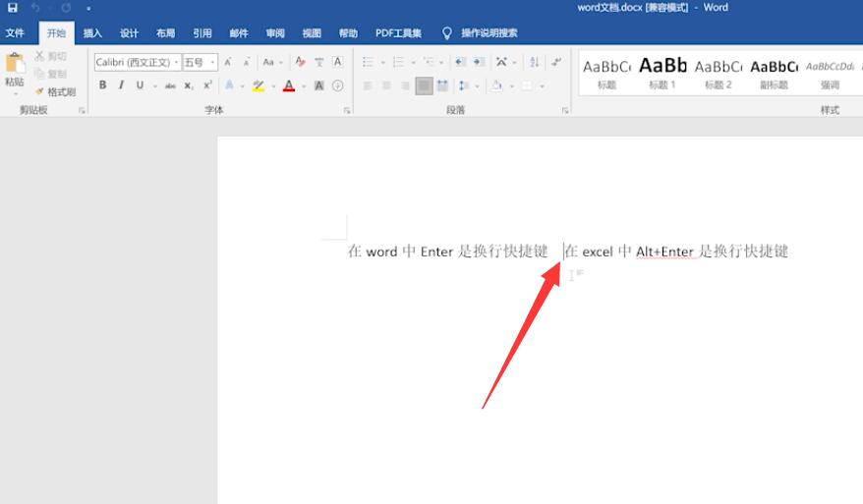The width and height of the screenshot is (863, 504).
Task: Open the highlight color dropdown arrow
Action: (273, 85)
